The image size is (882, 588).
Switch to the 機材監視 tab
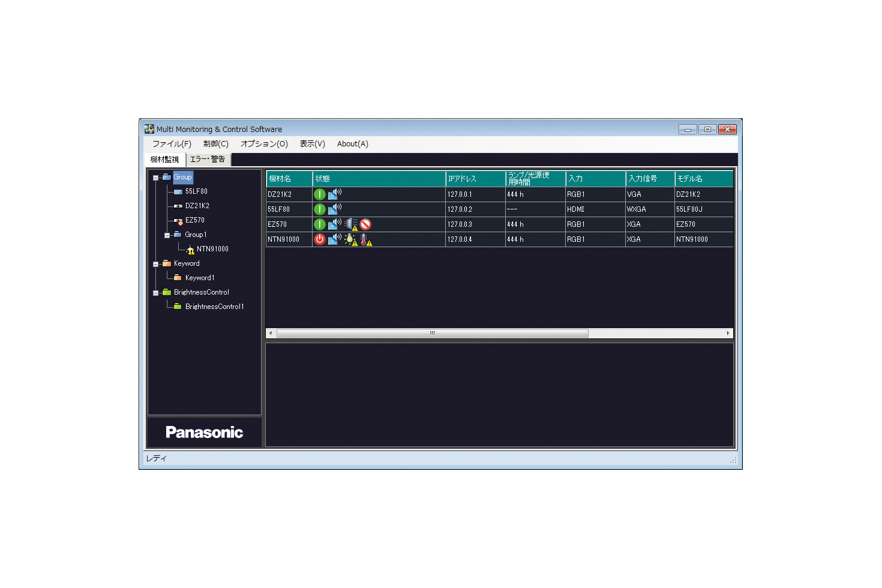pos(165,160)
